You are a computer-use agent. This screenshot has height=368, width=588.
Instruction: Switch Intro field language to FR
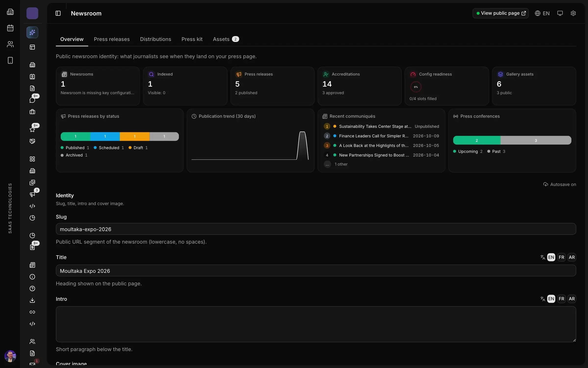[x=562, y=299]
